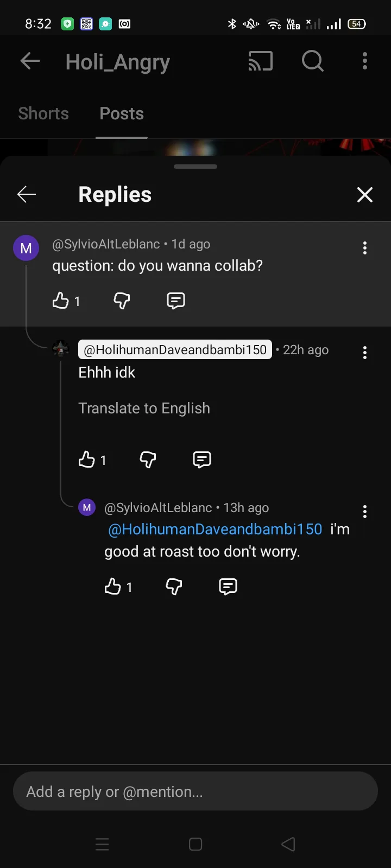Switch to the Shorts tab
The width and height of the screenshot is (391, 868).
point(43,113)
